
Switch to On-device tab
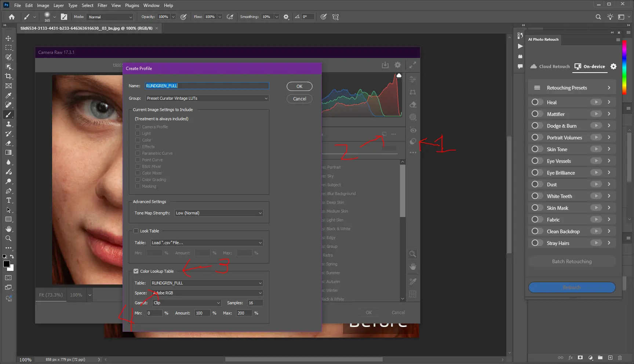(590, 66)
